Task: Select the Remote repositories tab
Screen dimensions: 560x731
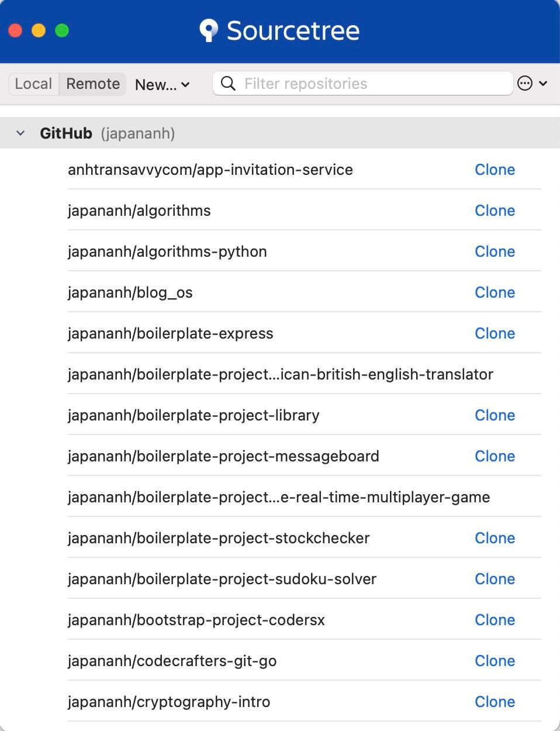Action: 93,84
